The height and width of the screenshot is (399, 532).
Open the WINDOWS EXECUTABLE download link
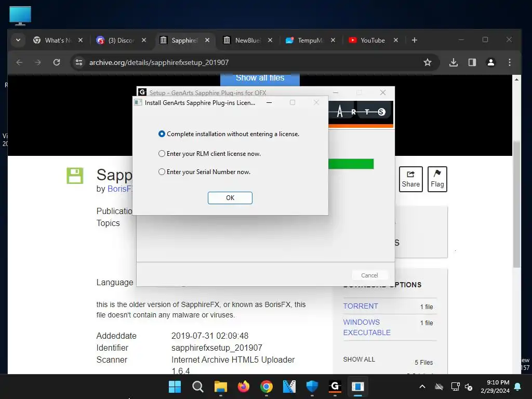coord(367,327)
